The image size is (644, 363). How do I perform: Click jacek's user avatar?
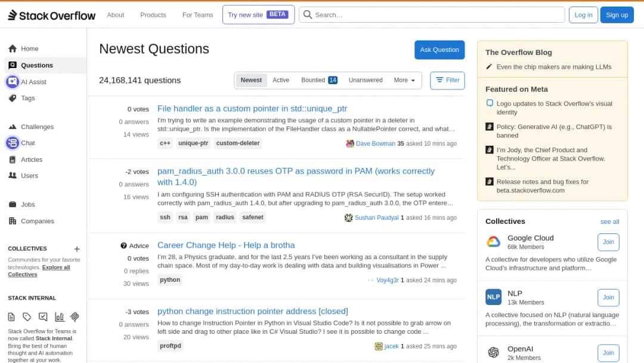379,346
